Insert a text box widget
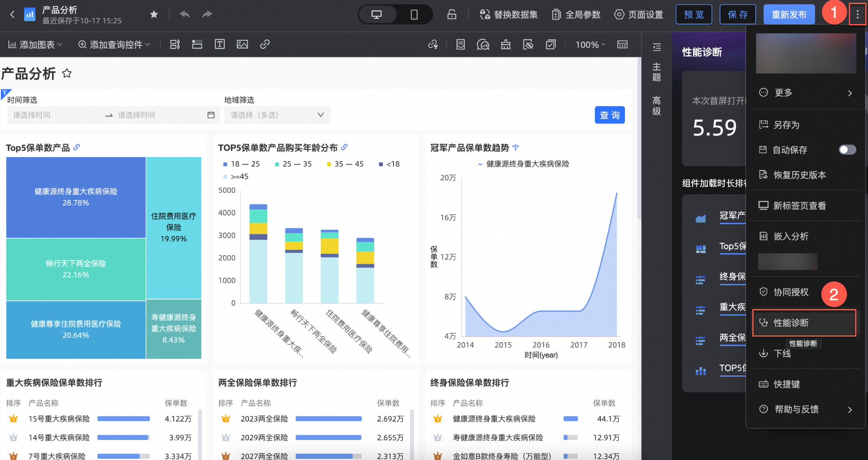The height and width of the screenshot is (460, 868). point(220,44)
